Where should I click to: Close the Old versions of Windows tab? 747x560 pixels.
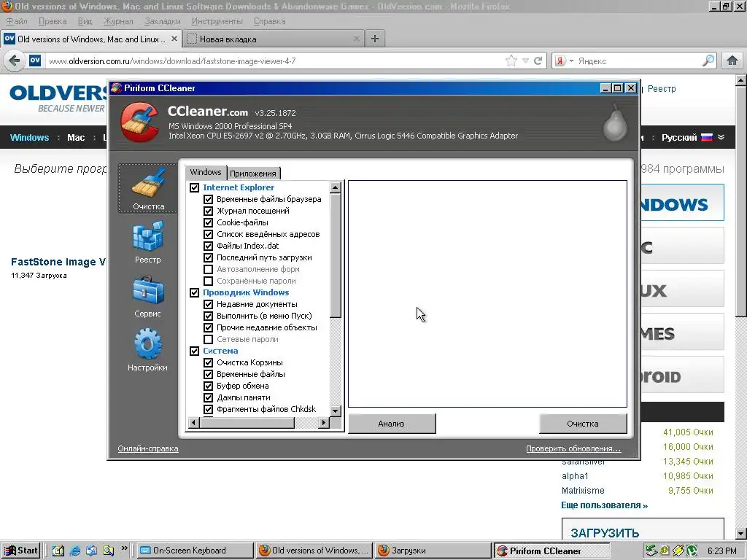(174, 39)
